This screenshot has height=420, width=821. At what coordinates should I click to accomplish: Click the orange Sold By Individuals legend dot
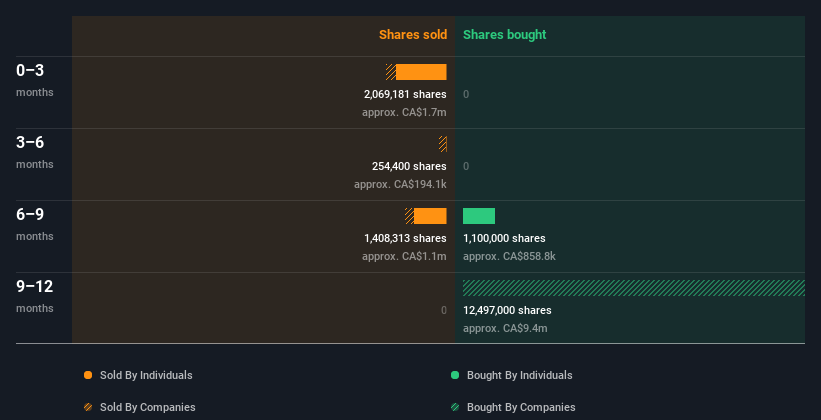pos(88,375)
